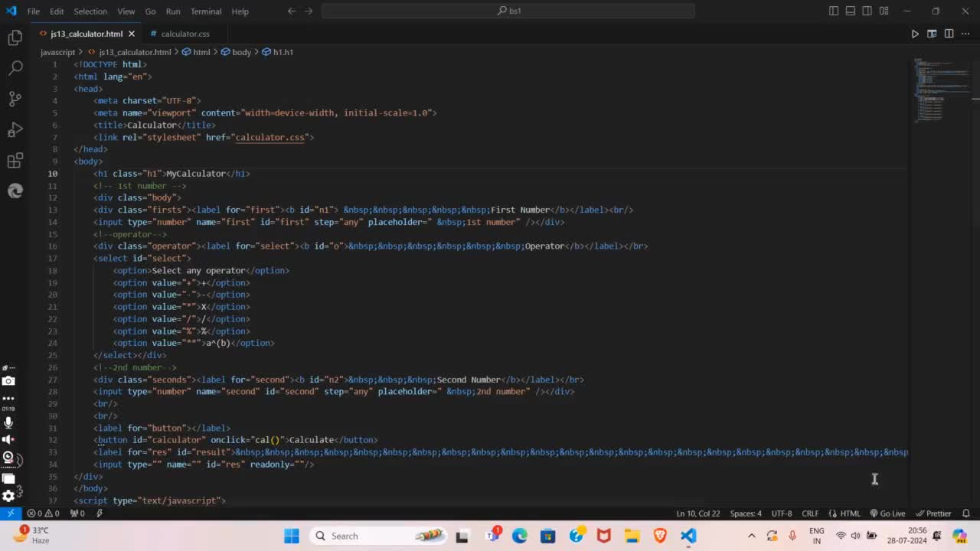Open the Customize Layout icon
980x551 pixels.
click(884, 11)
